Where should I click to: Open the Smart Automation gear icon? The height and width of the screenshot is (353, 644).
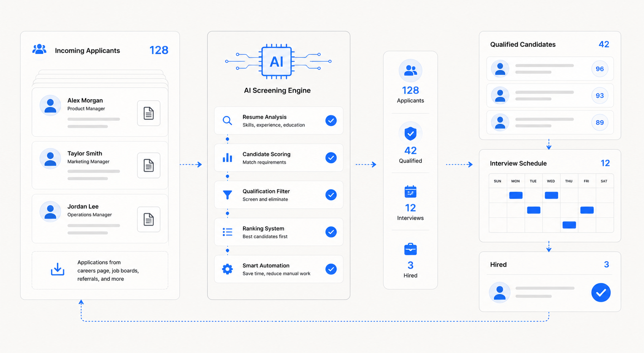pos(227,269)
